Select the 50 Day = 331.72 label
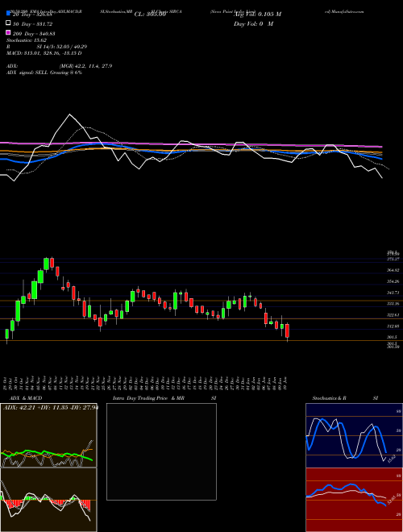This screenshot has height=532, width=403. coord(32,24)
